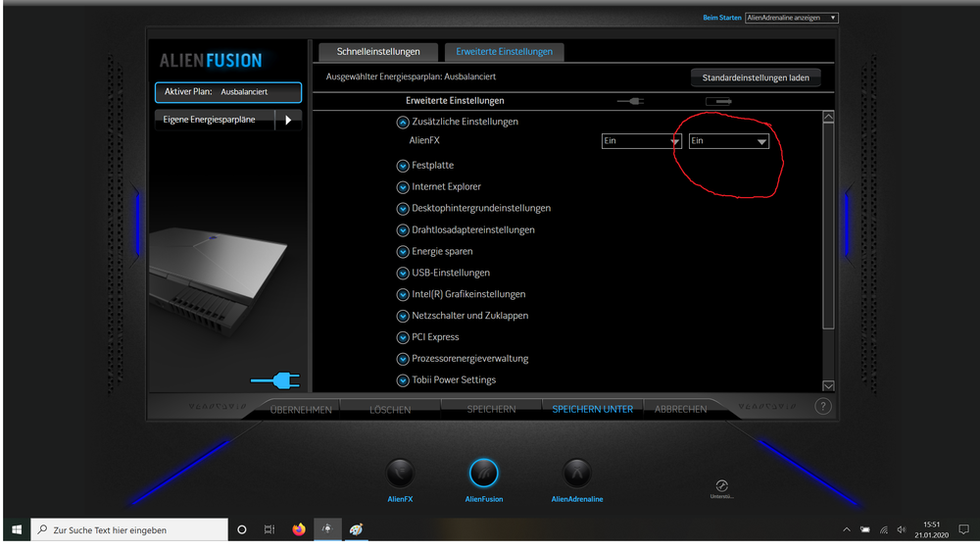The width and height of the screenshot is (980, 551).
Task: Click the help question mark icon
Action: (x=822, y=407)
